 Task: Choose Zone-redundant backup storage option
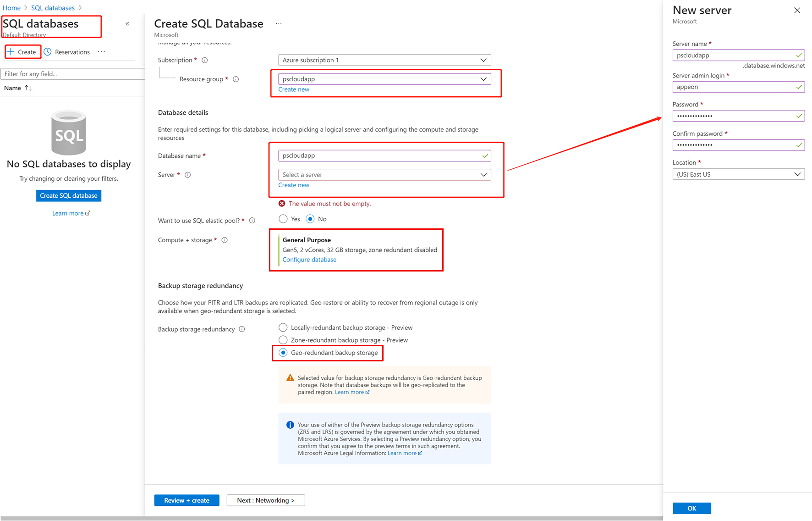pyautogui.click(x=283, y=340)
